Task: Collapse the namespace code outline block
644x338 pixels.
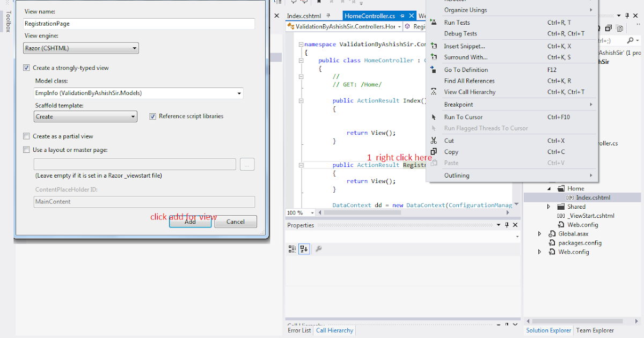Action: pos(301,45)
